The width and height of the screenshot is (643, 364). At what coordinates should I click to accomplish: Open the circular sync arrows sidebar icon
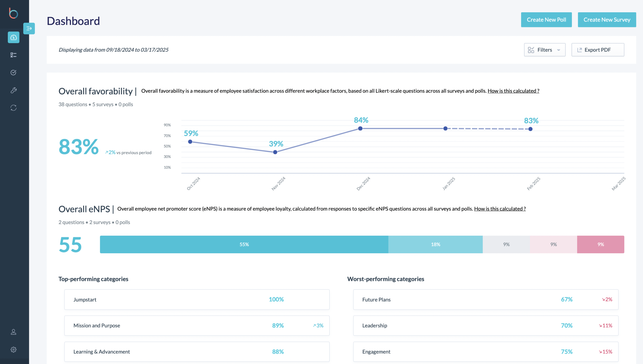click(x=13, y=108)
